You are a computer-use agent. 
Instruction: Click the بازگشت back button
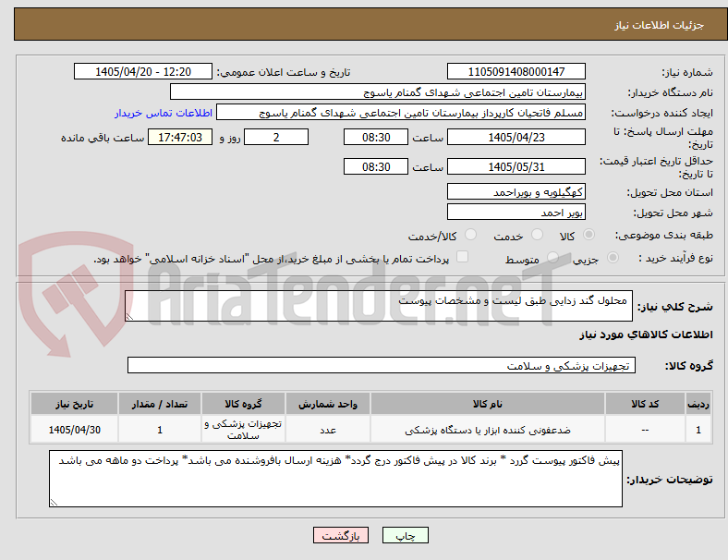tap(341, 535)
